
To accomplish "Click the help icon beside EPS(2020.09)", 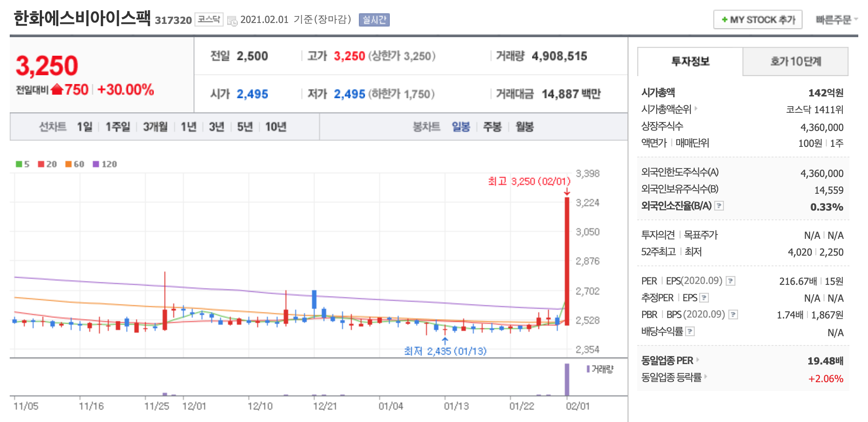I will (731, 281).
